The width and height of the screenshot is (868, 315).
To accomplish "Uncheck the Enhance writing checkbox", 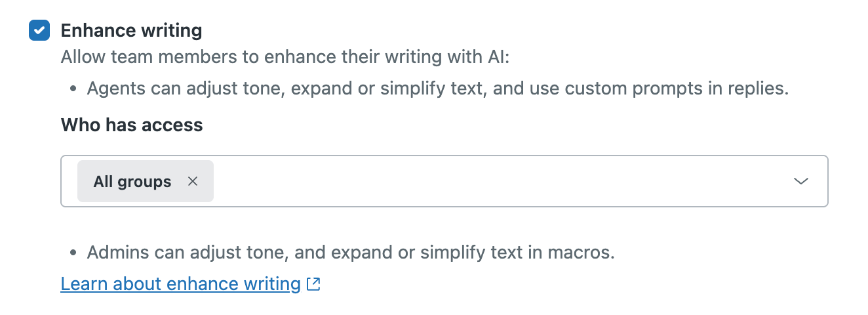I will point(39,30).
